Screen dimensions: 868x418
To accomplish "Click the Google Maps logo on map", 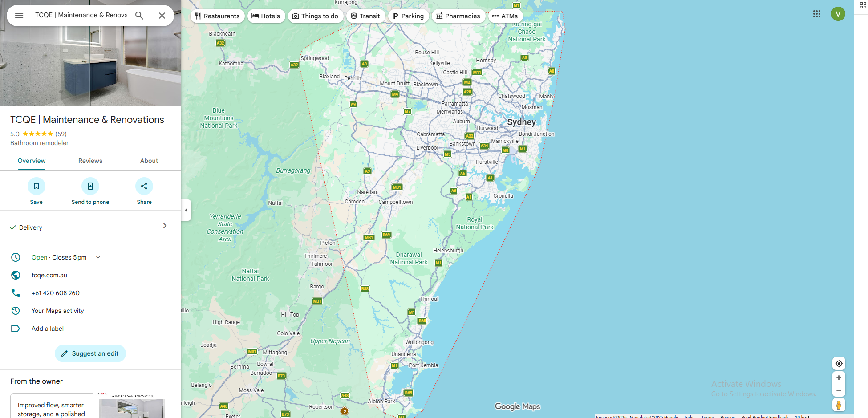I will click(517, 406).
